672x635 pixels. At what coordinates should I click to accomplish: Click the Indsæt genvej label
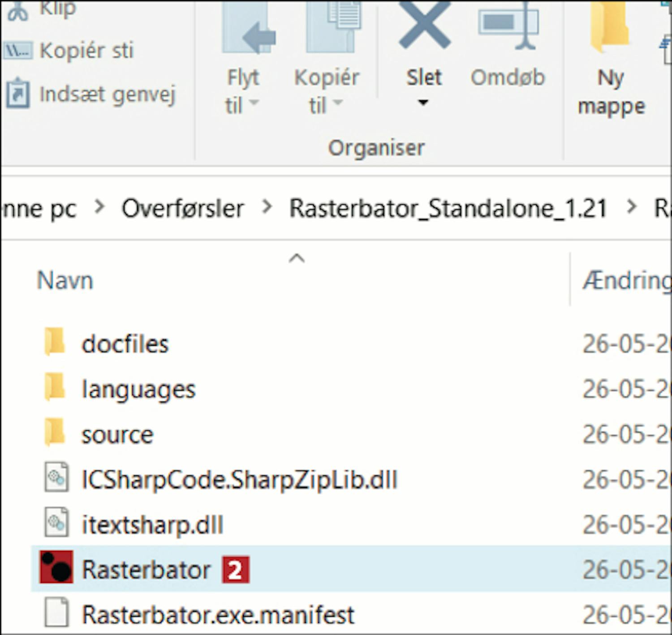point(108,95)
